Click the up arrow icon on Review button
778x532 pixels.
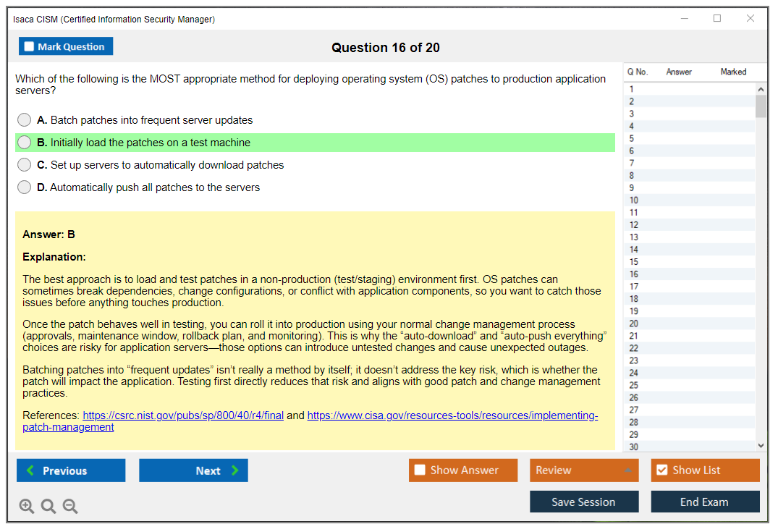629,470
